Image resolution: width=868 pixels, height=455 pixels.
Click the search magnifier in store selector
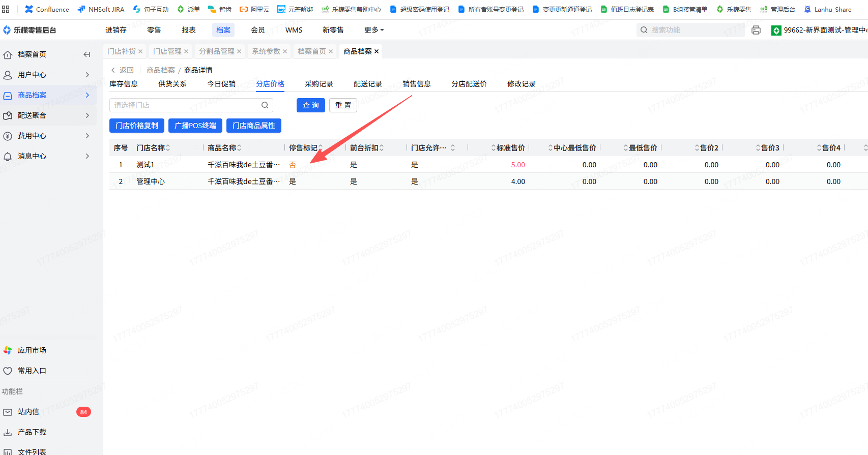[265, 105]
